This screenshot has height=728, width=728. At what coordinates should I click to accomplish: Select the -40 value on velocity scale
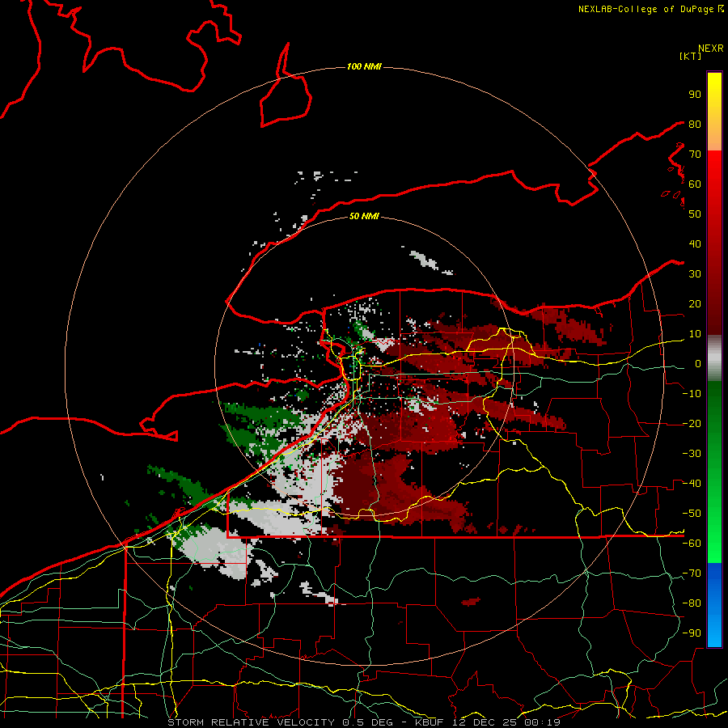pyautogui.click(x=692, y=484)
